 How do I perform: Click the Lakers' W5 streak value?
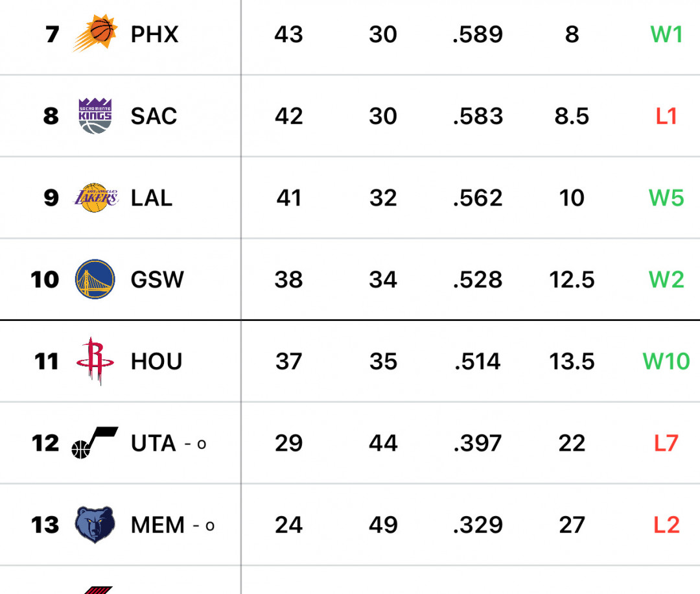tap(666, 198)
